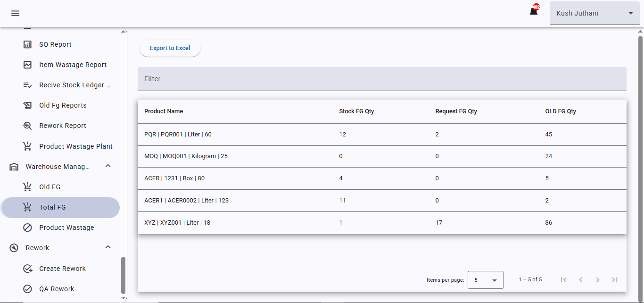This screenshot has width=644, height=303.
Task: Go to the next page arrow
Action: (597, 280)
